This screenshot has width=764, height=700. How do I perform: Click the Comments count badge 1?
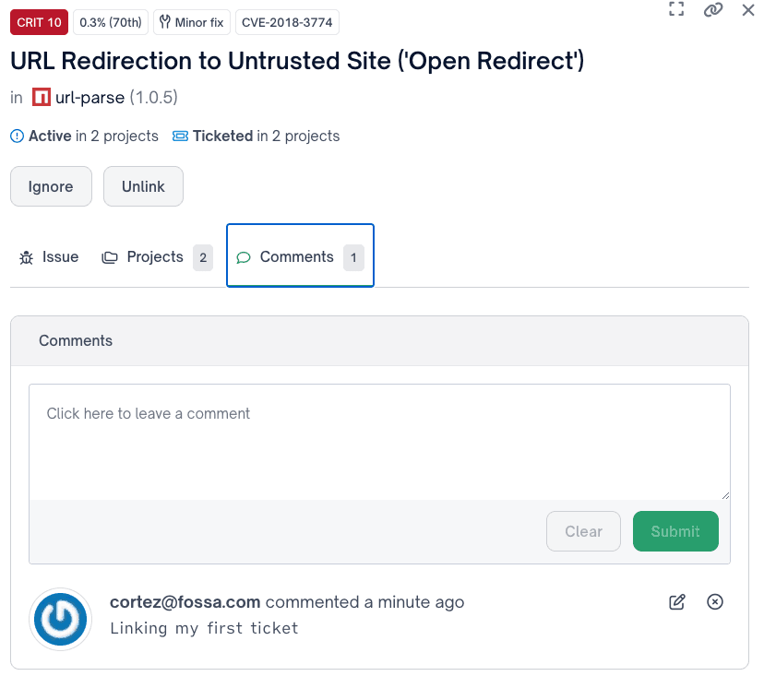(353, 257)
